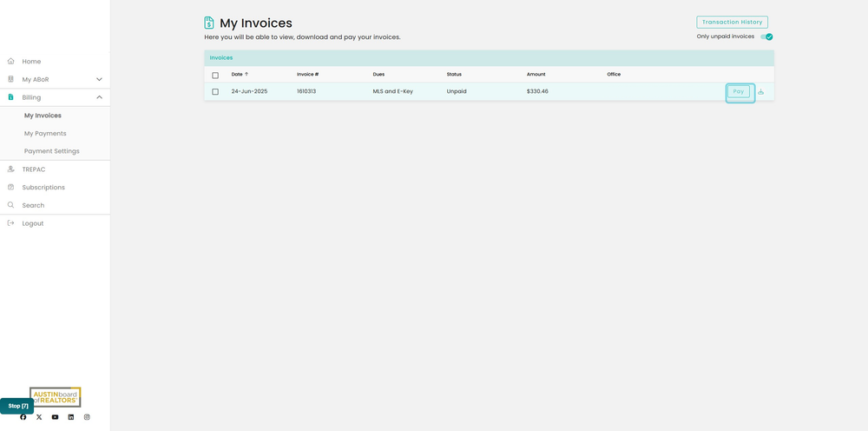Go to Home menu item
This screenshot has height=431, width=868.
[x=31, y=62]
